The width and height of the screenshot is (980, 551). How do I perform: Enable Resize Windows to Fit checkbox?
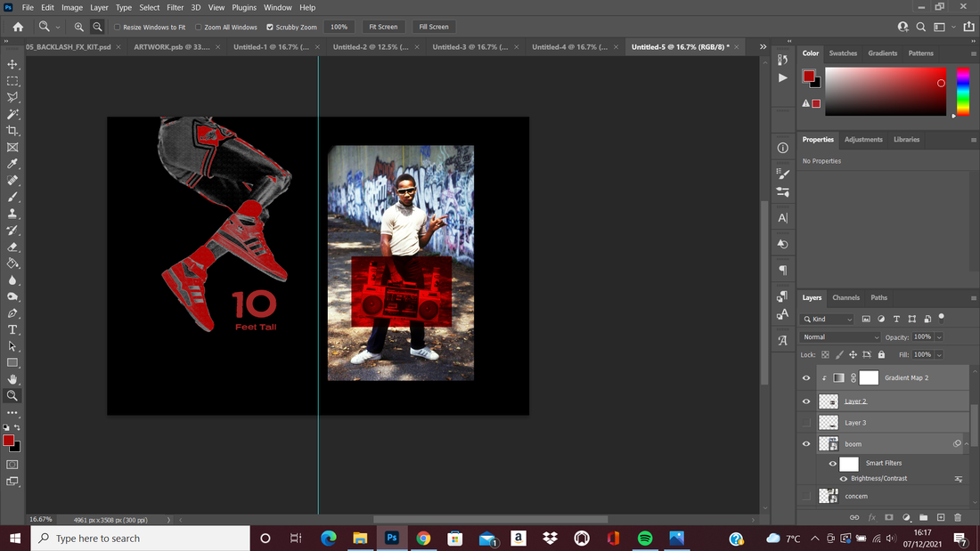(117, 28)
